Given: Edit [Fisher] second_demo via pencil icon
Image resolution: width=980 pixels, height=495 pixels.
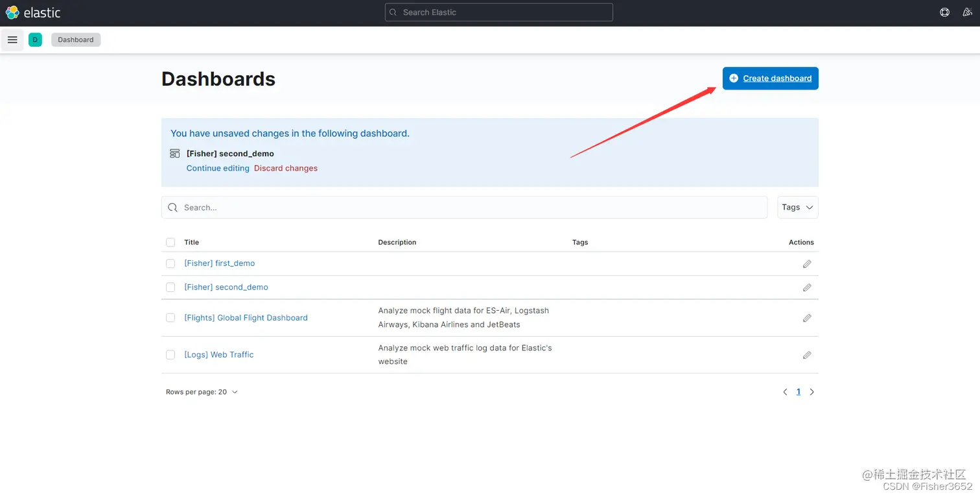Looking at the screenshot, I should [807, 287].
